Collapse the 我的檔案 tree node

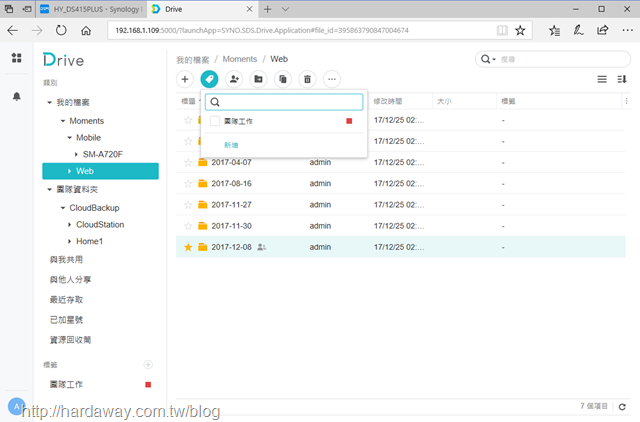click(x=49, y=102)
